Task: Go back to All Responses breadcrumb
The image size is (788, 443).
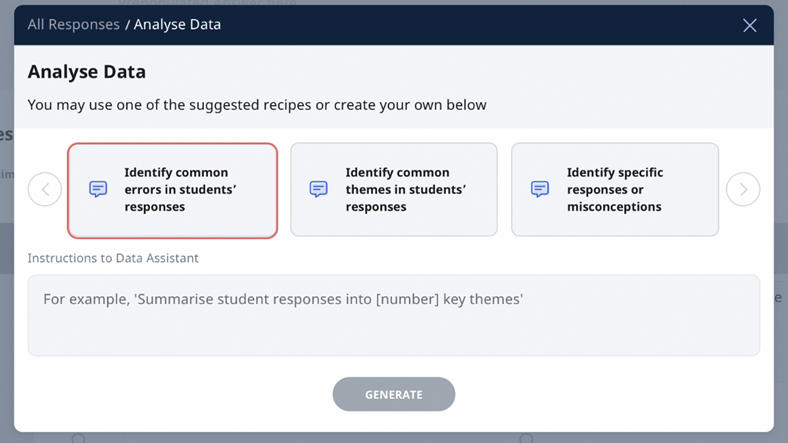Action: pos(73,24)
